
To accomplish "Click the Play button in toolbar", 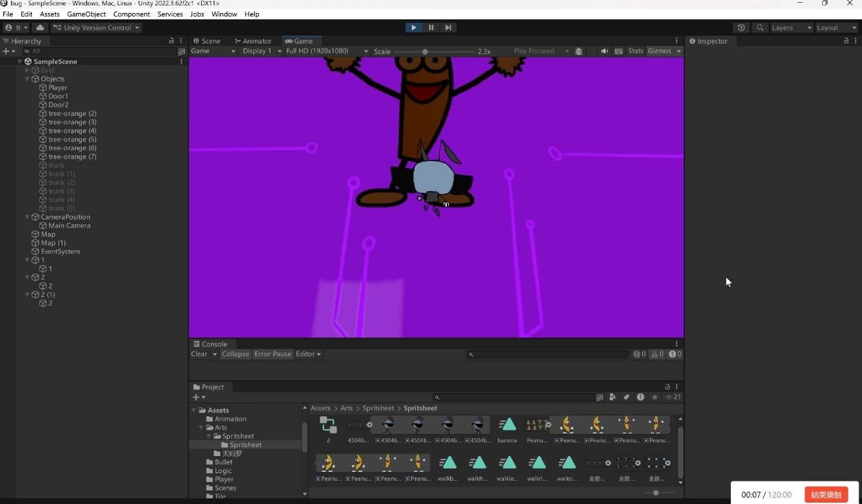I will coord(413,27).
